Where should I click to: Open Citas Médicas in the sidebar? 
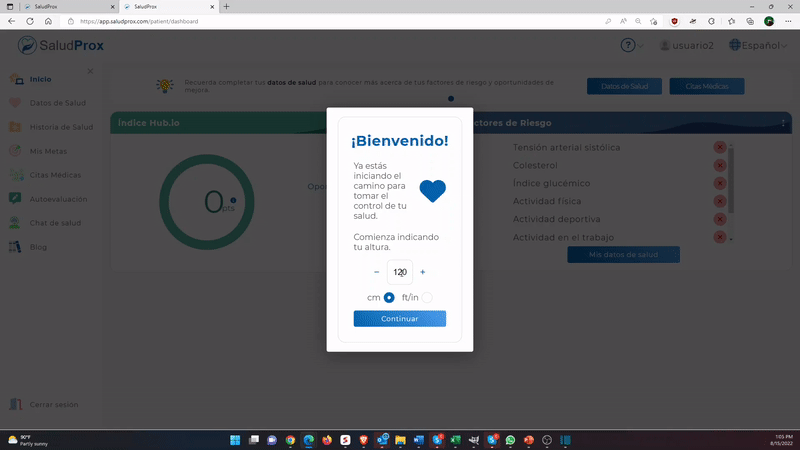click(55, 175)
